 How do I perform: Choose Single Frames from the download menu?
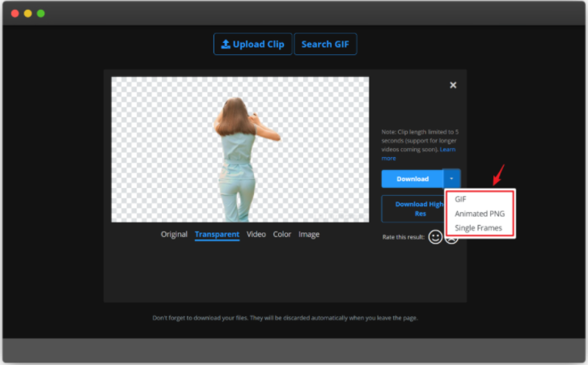478,228
